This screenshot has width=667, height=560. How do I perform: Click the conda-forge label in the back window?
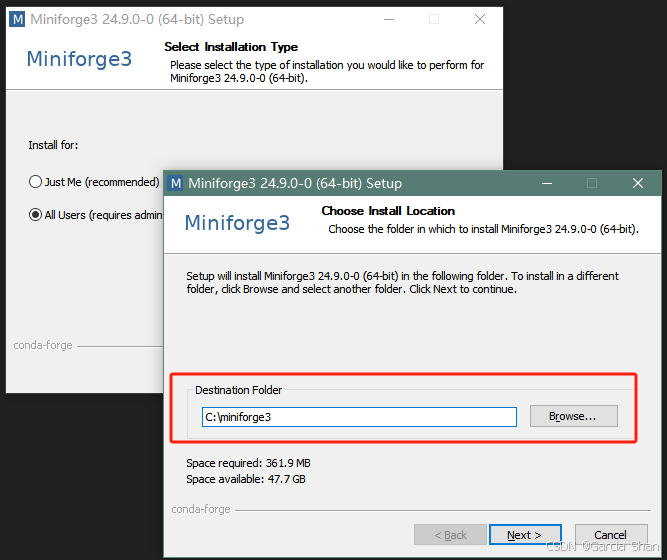point(43,345)
